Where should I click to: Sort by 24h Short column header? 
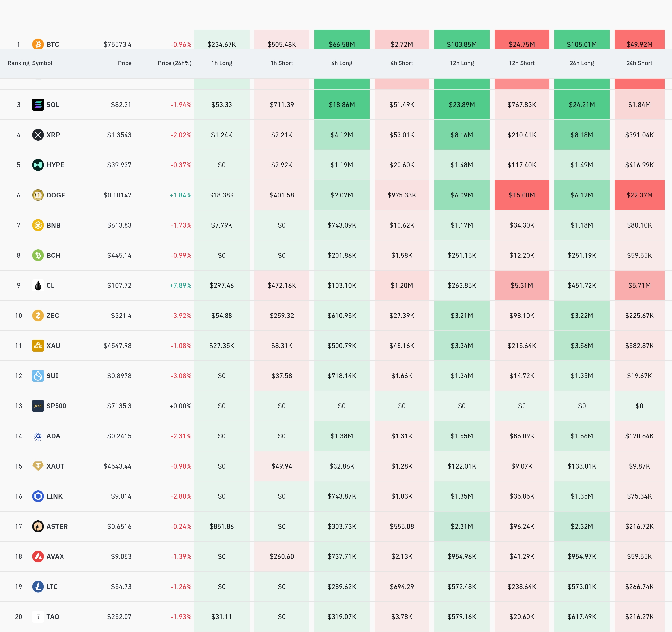639,63
